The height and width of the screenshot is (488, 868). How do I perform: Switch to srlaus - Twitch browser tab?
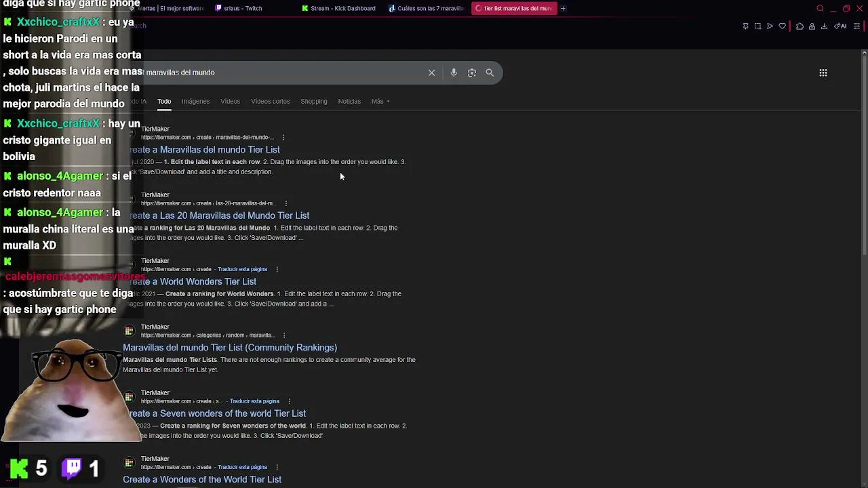(x=253, y=8)
